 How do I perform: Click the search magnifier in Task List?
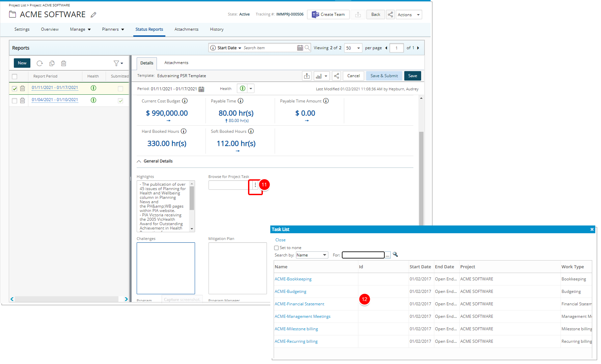pyautogui.click(x=395, y=254)
